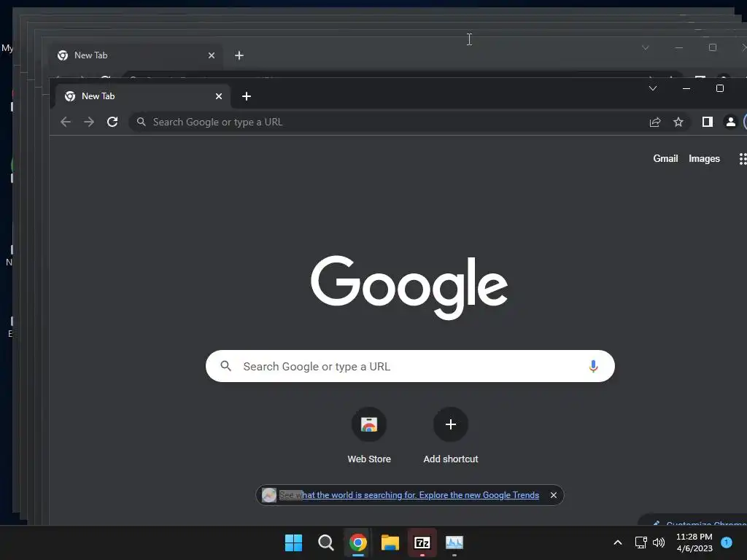Open the notification badge in the tray

pos(727,542)
